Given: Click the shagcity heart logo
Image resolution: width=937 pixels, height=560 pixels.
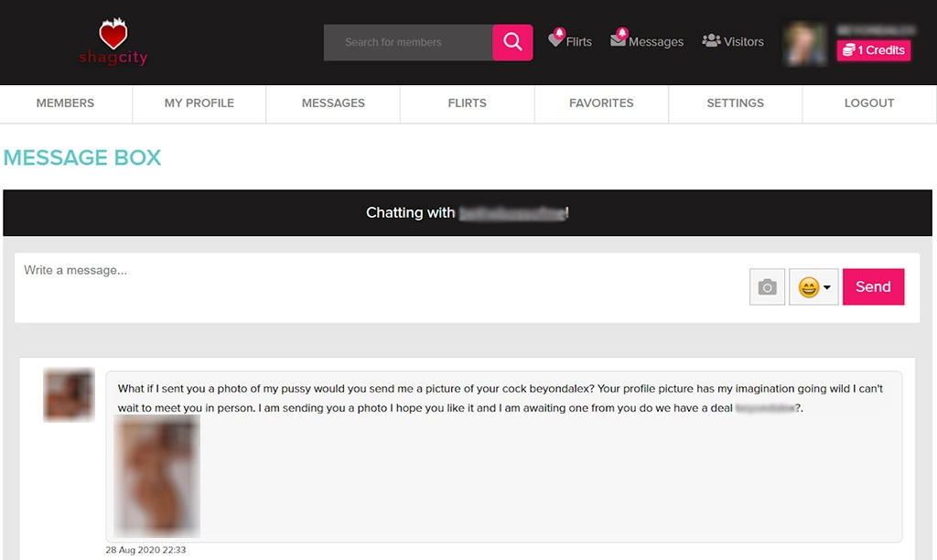Looking at the screenshot, I should [x=113, y=42].
